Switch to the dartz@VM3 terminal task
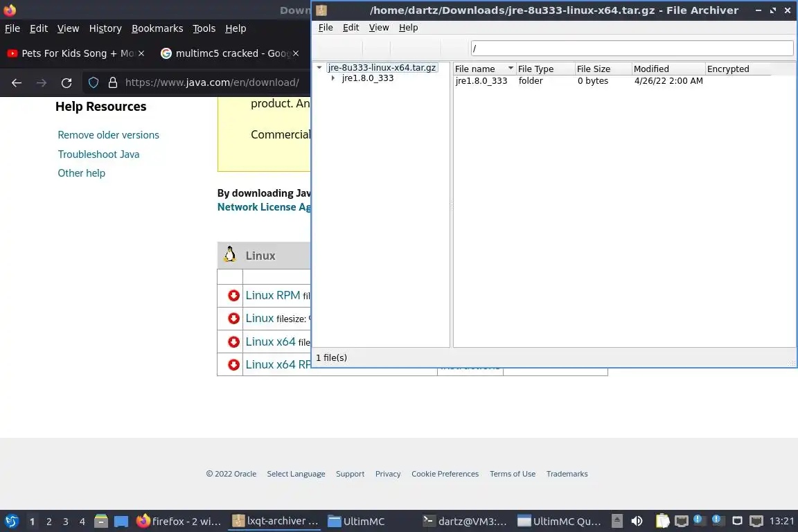Screen dimensions: 798x532 click(x=465, y=521)
